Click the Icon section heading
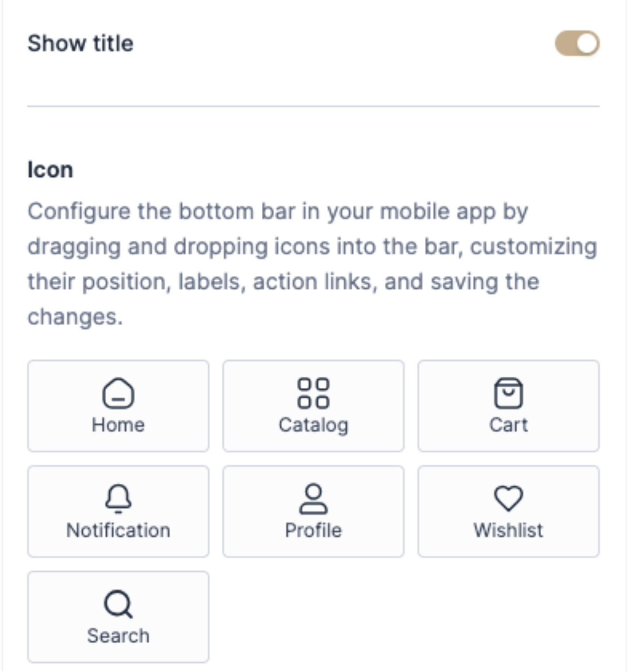 pyautogui.click(x=50, y=170)
